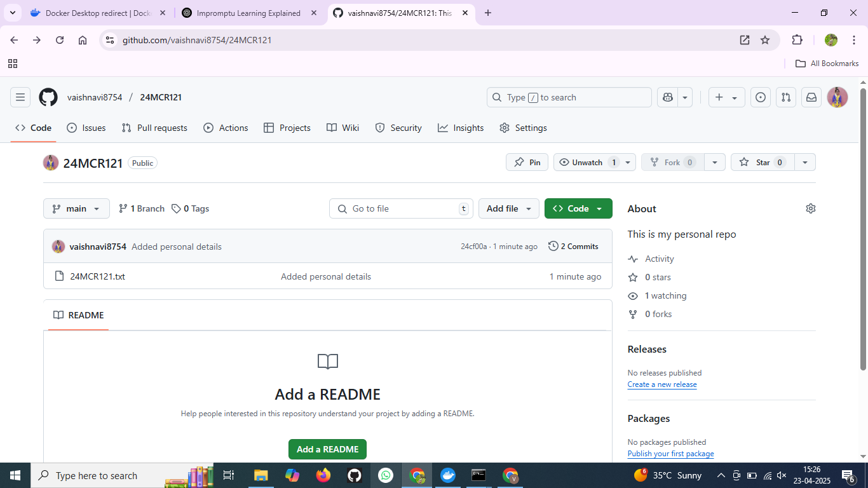Open All Bookmarks folder
The width and height of the screenshot is (868, 488).
coord(827,64)
